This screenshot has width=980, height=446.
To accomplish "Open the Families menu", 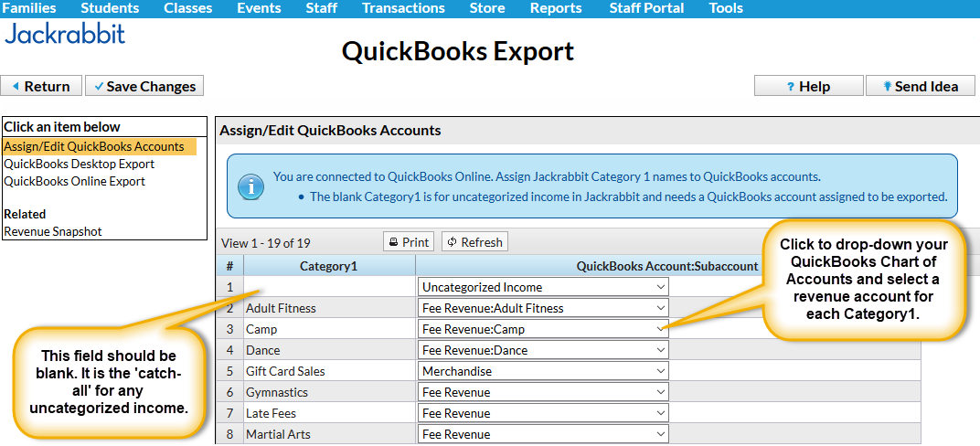I will coord(29,8).
